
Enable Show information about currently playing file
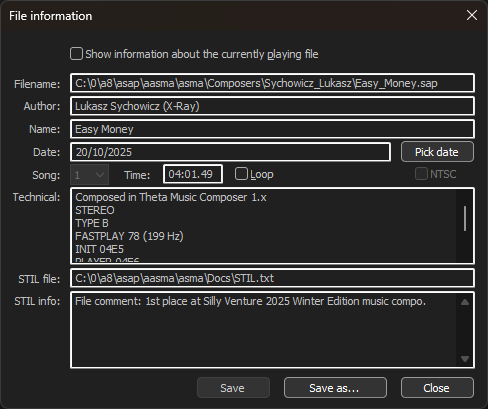pyautogui.click(x=76, y=54)
